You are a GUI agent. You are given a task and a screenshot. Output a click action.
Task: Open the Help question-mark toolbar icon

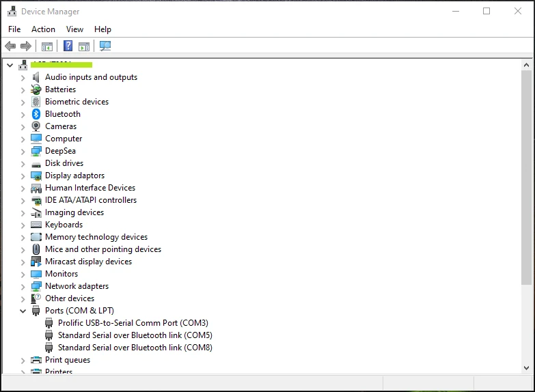68,46
